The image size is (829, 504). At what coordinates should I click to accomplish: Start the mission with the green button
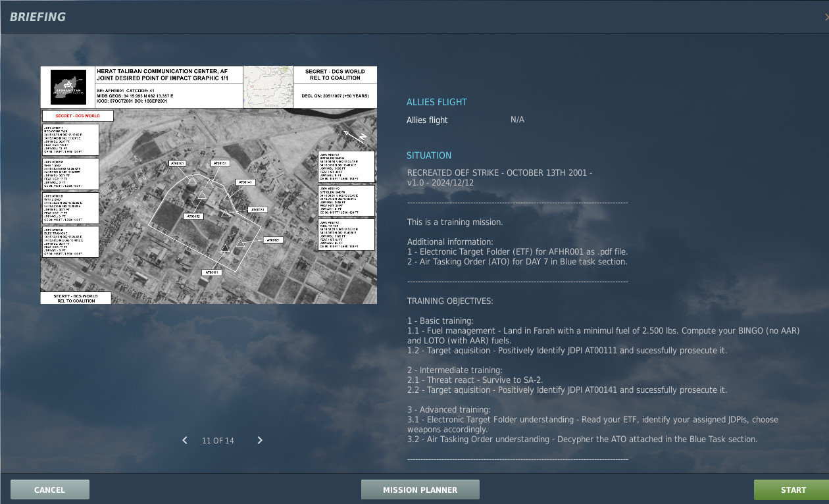pos(793,490)
